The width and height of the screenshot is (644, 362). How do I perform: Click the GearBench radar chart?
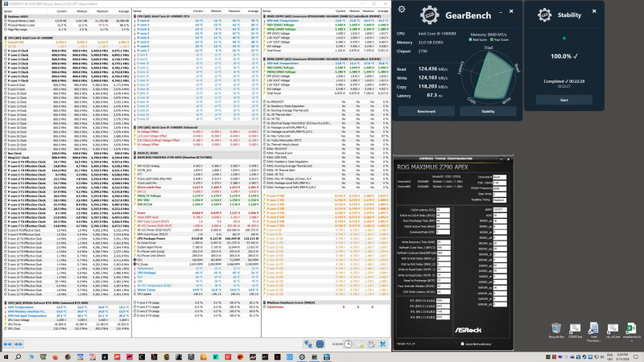(x=489, y=76)
